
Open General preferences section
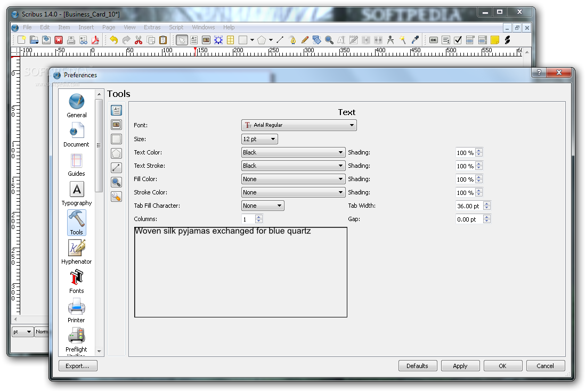pos(77,106)
